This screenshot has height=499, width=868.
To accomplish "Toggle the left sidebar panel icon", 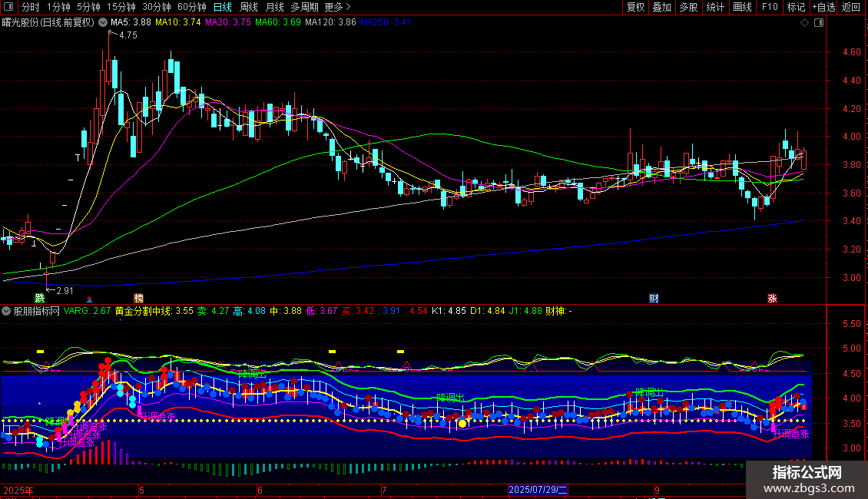I will [9, 8].
